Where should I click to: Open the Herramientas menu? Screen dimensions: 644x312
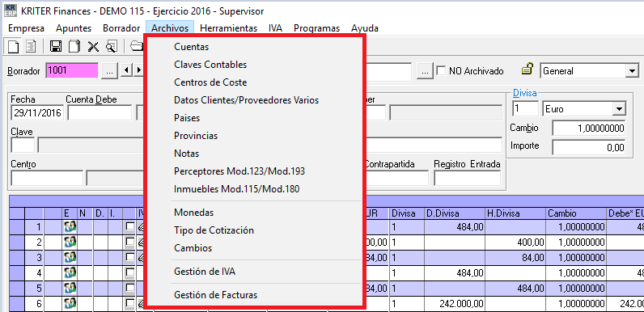coord(228,28)
